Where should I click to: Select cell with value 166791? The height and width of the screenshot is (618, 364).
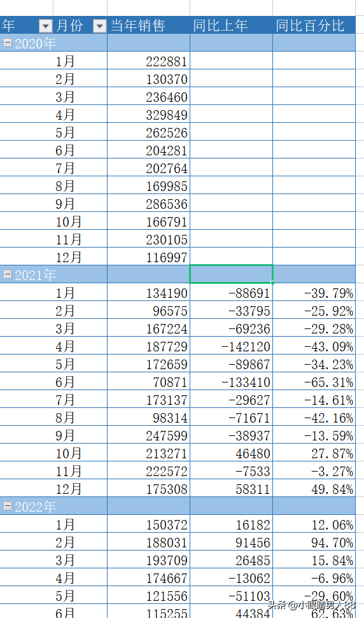148,221
